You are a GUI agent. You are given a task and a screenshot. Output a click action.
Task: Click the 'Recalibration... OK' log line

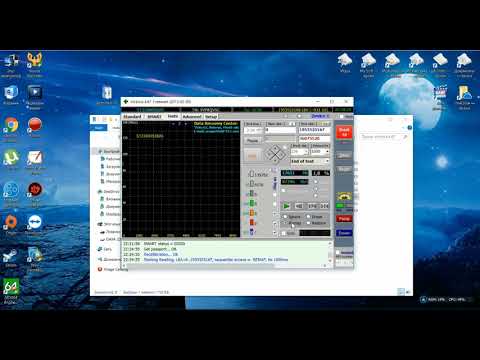coord(161,254)
